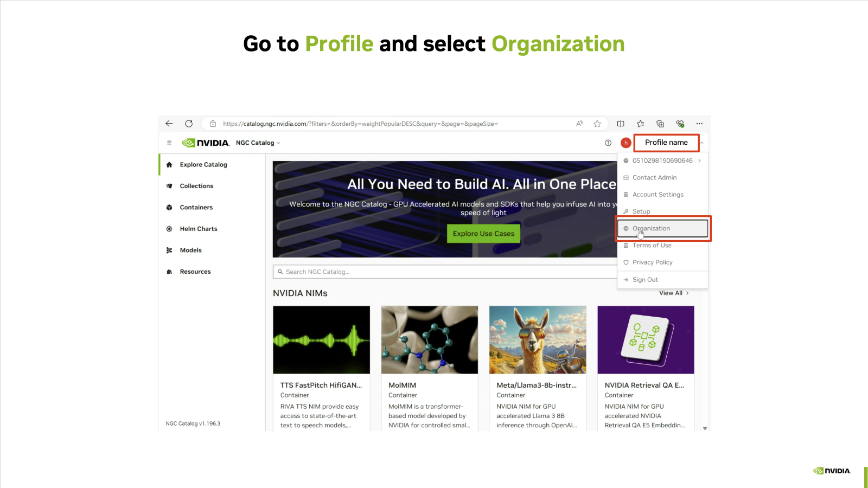View site information via the lock icon
The width and height of the screenshot is (868, 488).
(213, 124)
